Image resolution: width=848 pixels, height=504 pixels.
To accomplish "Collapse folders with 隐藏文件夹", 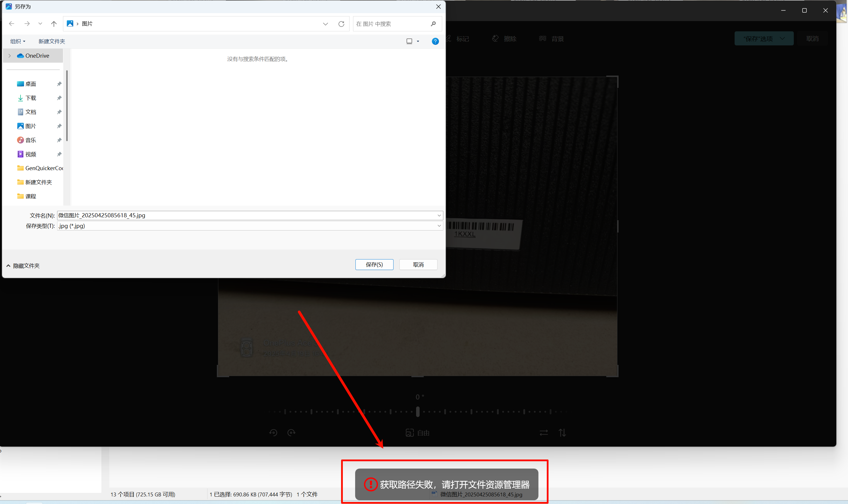I will [23, 266].
